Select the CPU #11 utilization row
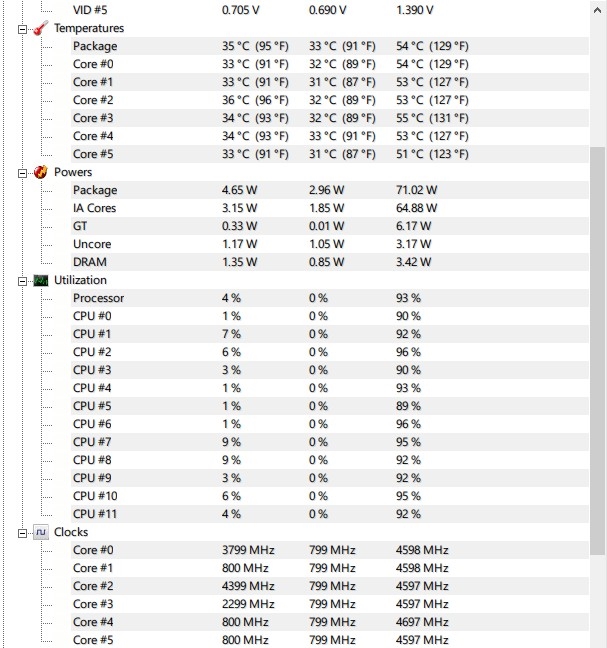 pos(329,514)
